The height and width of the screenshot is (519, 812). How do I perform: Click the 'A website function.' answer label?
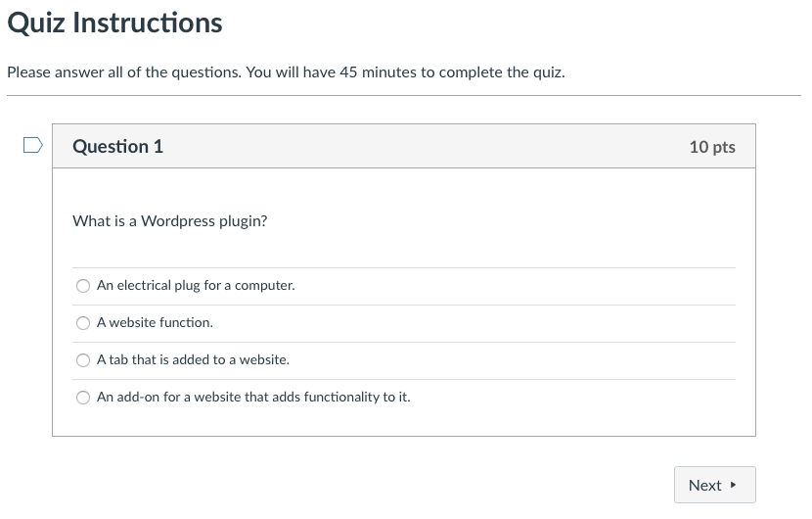click(x=155, y=322)
